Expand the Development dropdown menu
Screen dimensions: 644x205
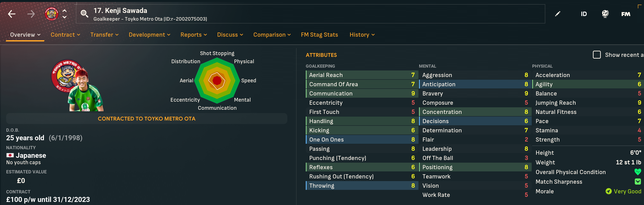(x=149, y=35)
